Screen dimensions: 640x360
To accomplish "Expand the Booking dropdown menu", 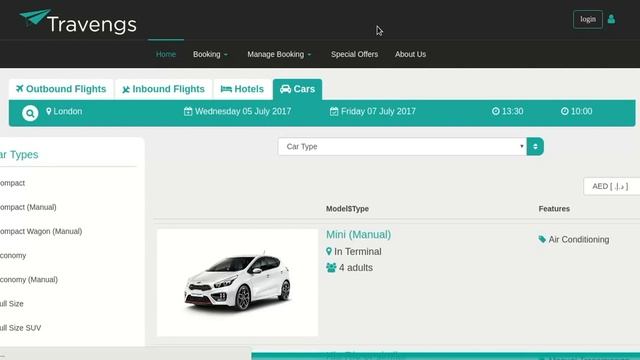I will pos(210,54).
